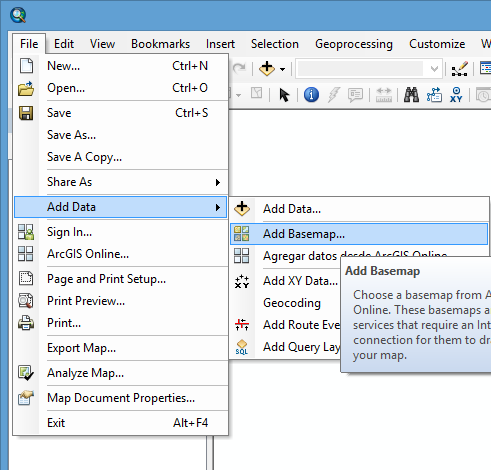Click the Redo arrow in toolbar
The width and height of the screenshot is (491, 470).
click(x=239, y=69)
